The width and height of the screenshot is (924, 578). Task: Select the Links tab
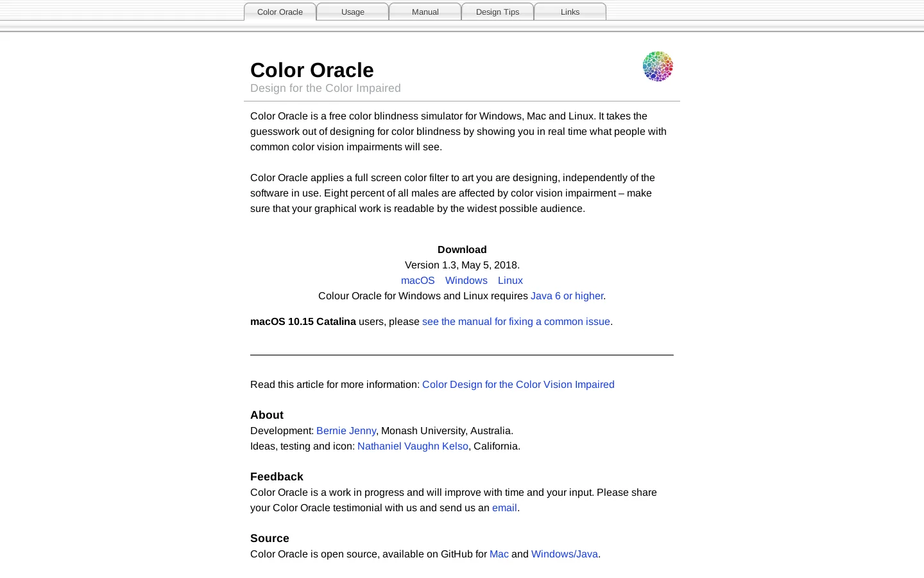[570, 12]
